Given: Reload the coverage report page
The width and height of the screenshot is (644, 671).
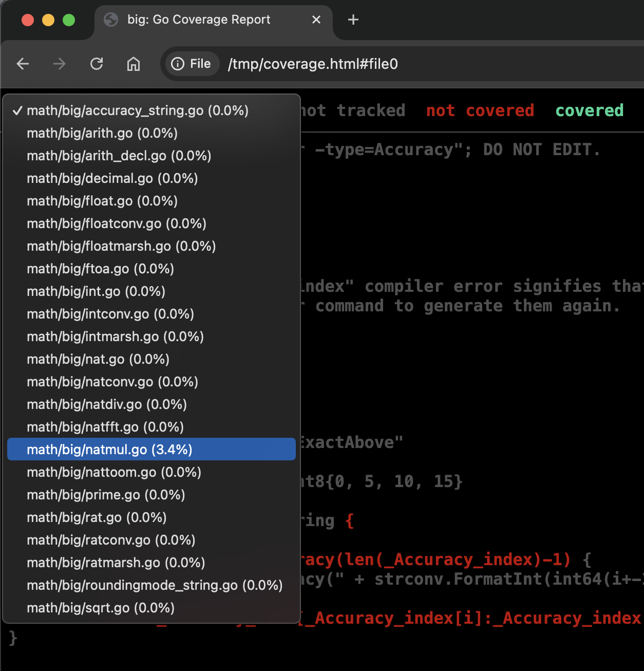Looking at the screenshot, I should (97, 64).
